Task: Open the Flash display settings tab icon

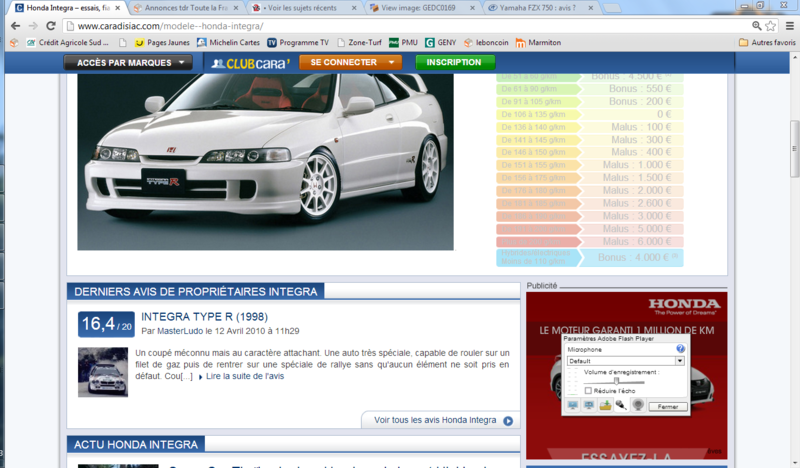Action: coord(573,405)
